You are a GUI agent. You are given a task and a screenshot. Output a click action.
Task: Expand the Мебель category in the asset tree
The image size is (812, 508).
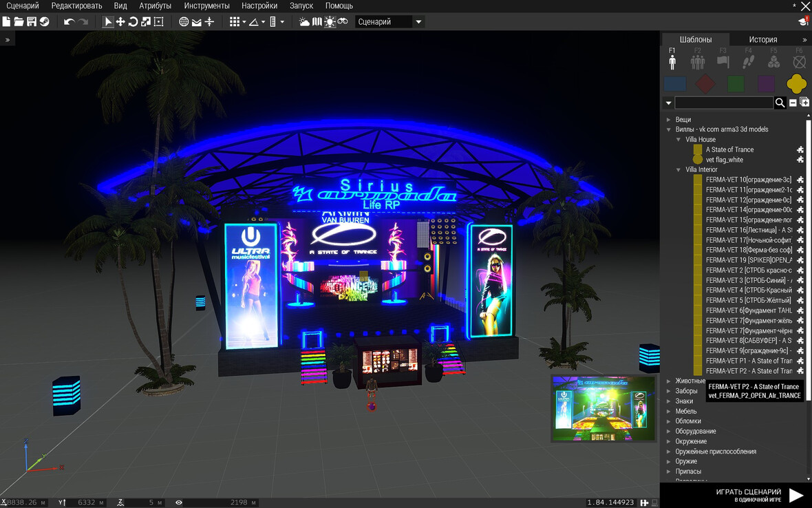[668, 411]
